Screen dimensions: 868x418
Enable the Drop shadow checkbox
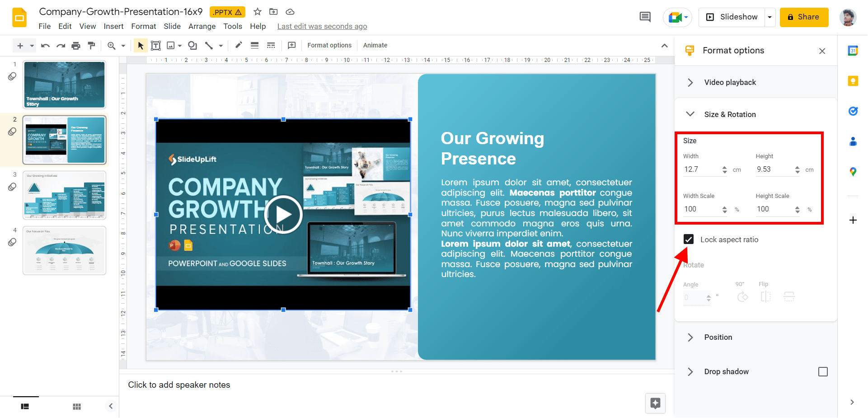[823, 371]
